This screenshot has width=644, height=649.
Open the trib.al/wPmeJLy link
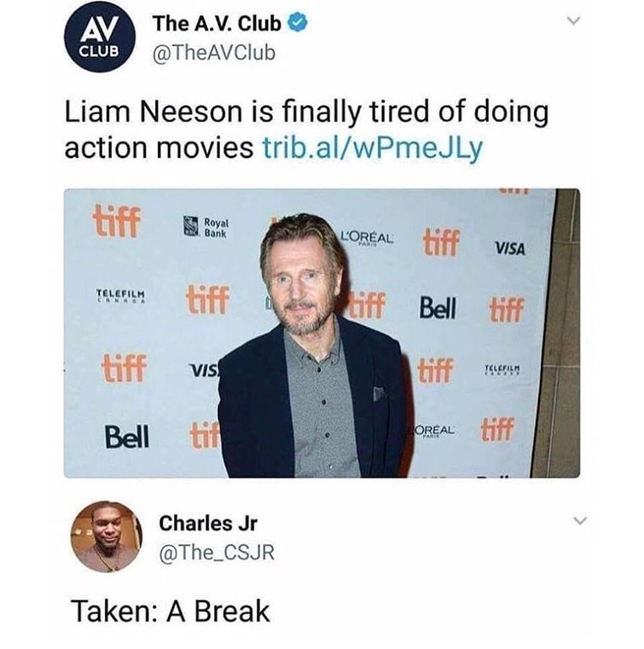point(373,148)
